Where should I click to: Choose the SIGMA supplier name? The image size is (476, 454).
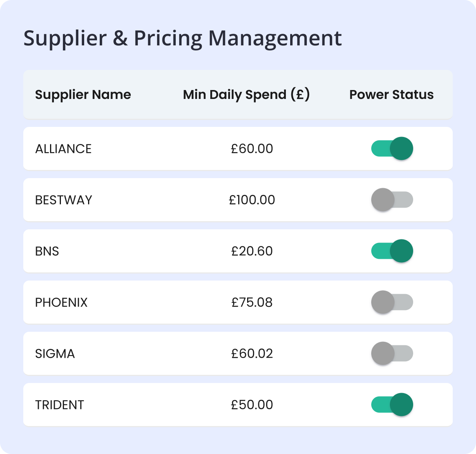pyautogui.click(x=55, y=353)
